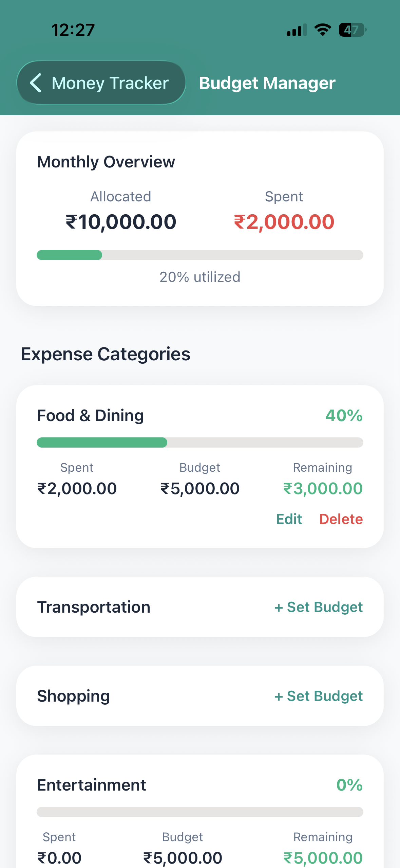Tap the status bar clock
This screenshot has width=400, height=868.
(73, 30)
